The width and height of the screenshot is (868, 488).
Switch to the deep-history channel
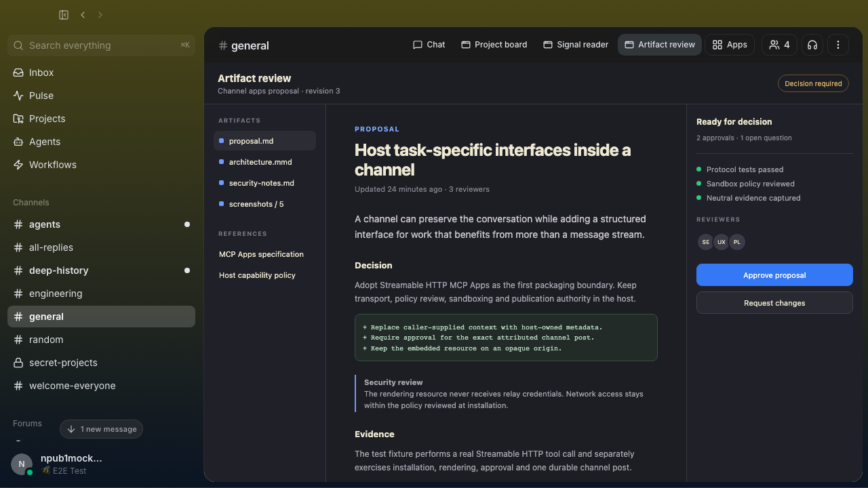coord(101,270)
